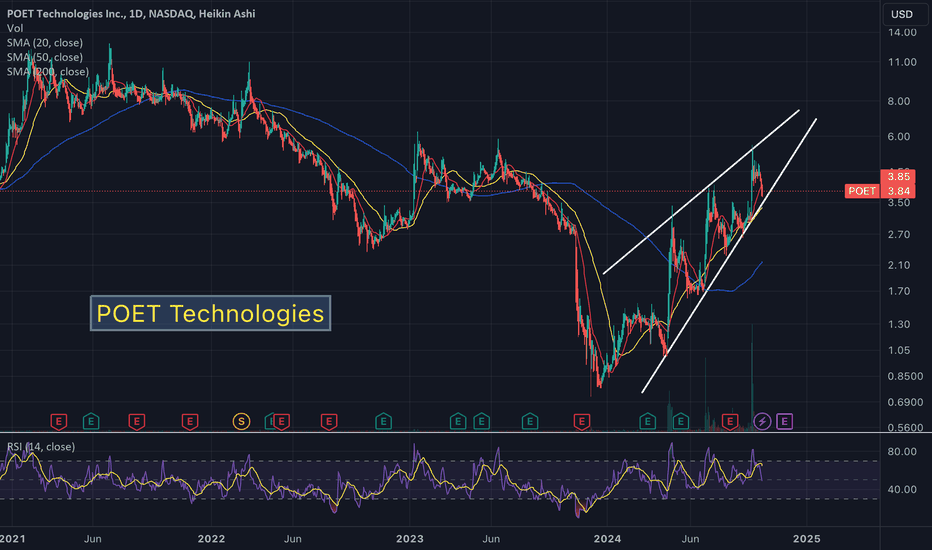
Task: Click the purple E upcoming earnings marker
Action: pyautogui.click(x=785, y=422)
